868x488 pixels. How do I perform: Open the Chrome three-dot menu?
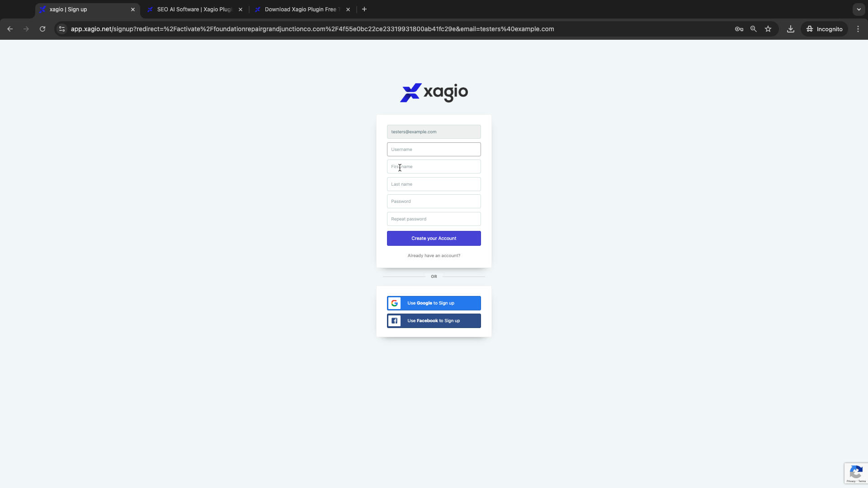[x=858, y=29]
